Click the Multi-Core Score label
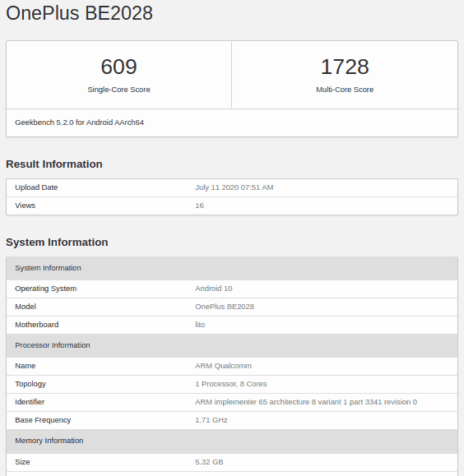 pos(345,90)
